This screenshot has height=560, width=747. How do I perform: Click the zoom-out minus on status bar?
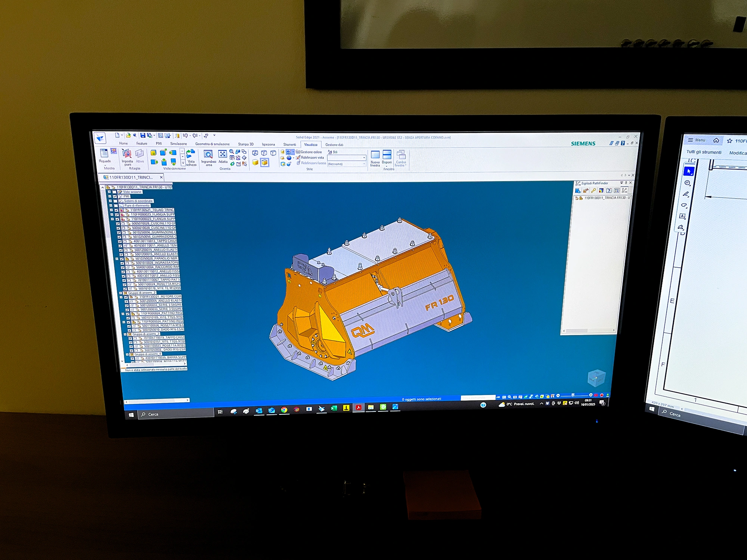coord(558,395)
